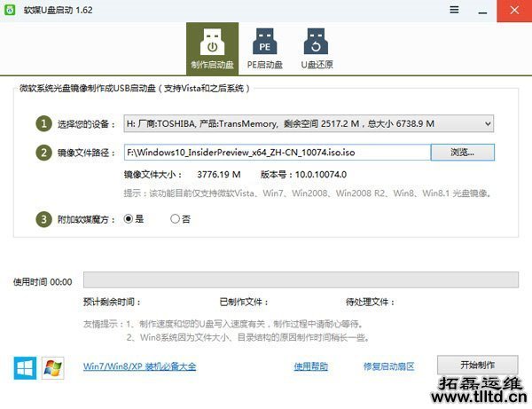Click the 3776.19 M file size value

[x=219, y=175]
